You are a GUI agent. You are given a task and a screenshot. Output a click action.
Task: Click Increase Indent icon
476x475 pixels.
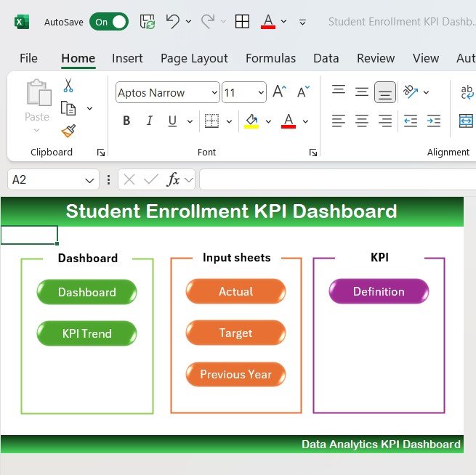tap(434, 121)
